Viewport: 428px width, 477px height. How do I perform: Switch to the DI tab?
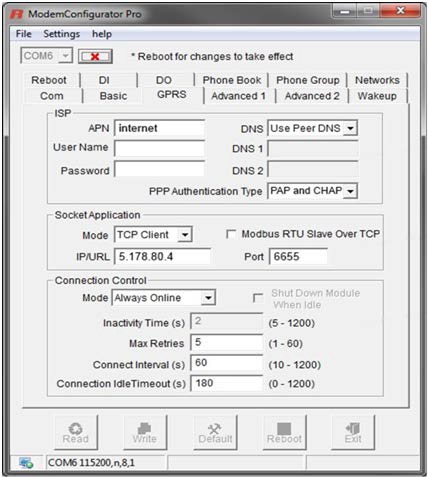click(104, 80)
